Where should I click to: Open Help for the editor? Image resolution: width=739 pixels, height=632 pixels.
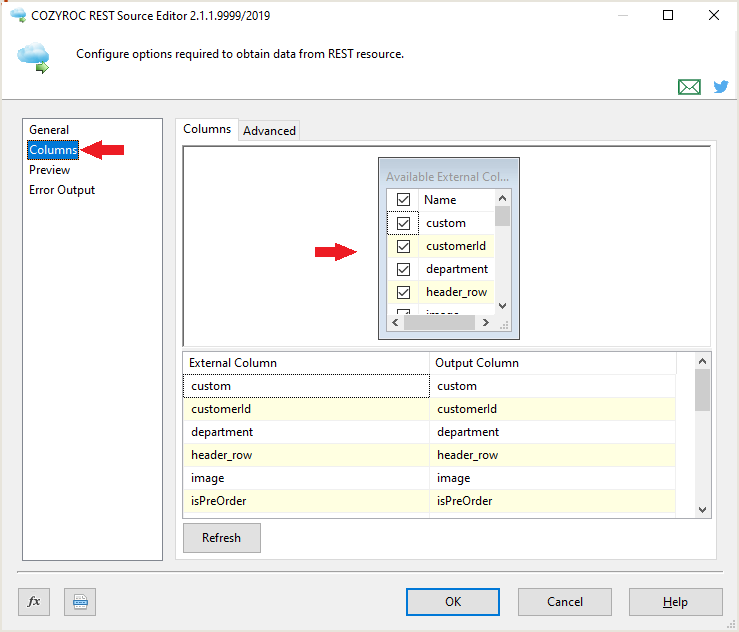[675, 602]
